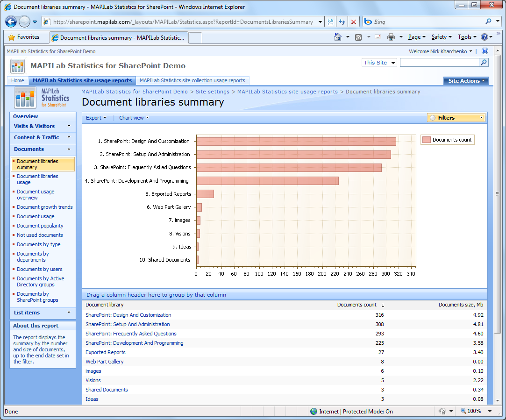Click the zoom magnifier icon in status bar
This screenshot has height=420, width=506.
coord(463,411)
